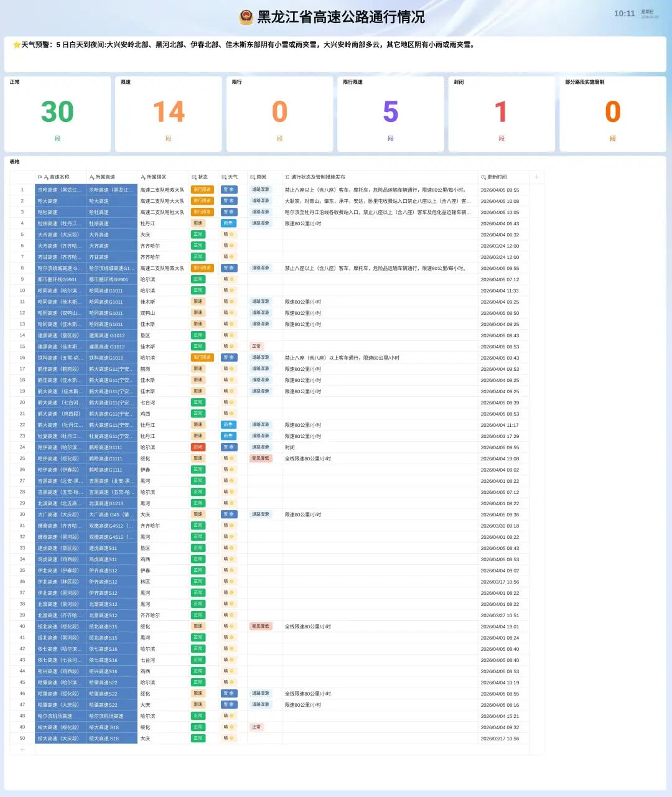Click the clock icon in the 更新时间 header
The width and height of the screenshot is (672, 797).
(483, 177)
